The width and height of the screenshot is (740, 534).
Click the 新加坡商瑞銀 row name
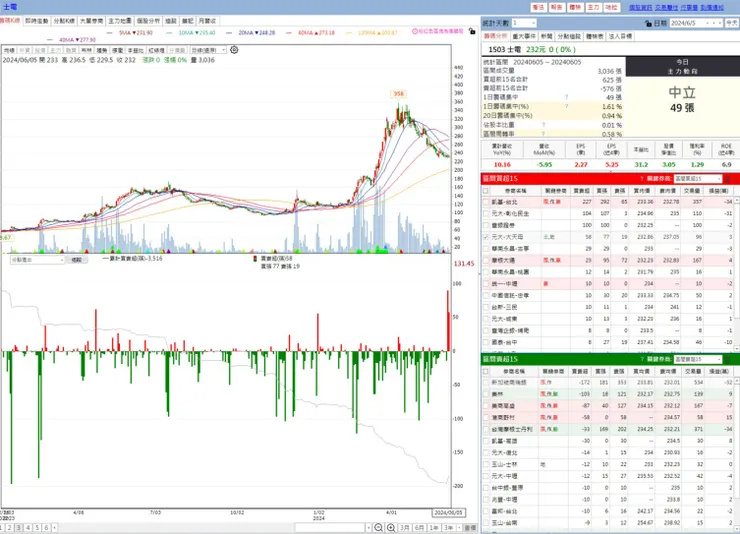509,383
